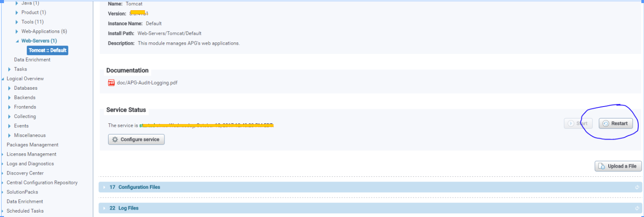644x217 pixels.
Task: Open Logs and Diagnostics in sidebar
Action: pyautogui.click(x=30, y=164)
